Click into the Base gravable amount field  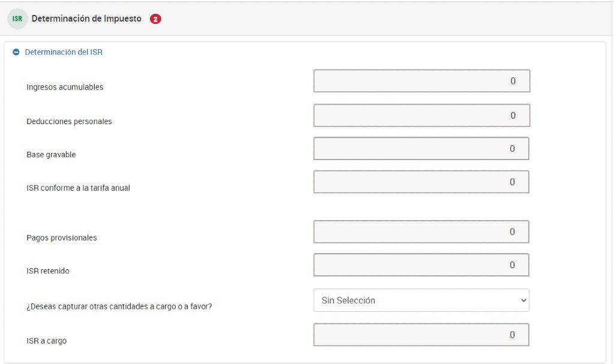(x=421, y=149)
